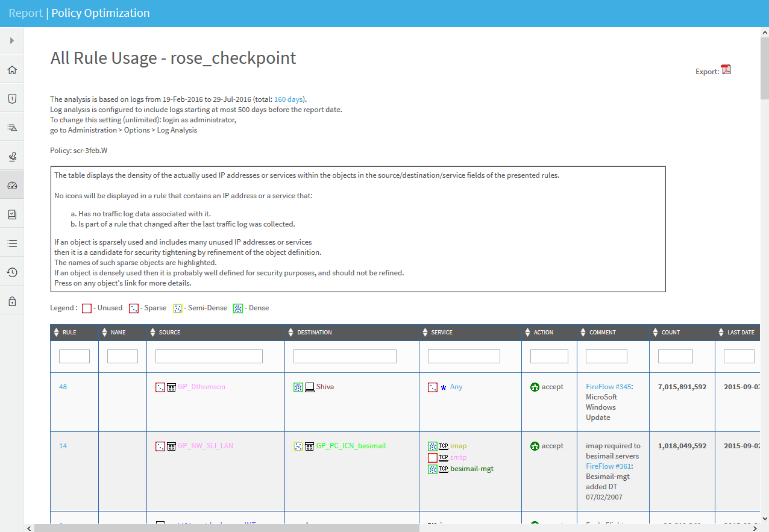The width and height of the screenshot is (769, 532).
Task: Sort table by the Count column
Action: click(670, 333)
